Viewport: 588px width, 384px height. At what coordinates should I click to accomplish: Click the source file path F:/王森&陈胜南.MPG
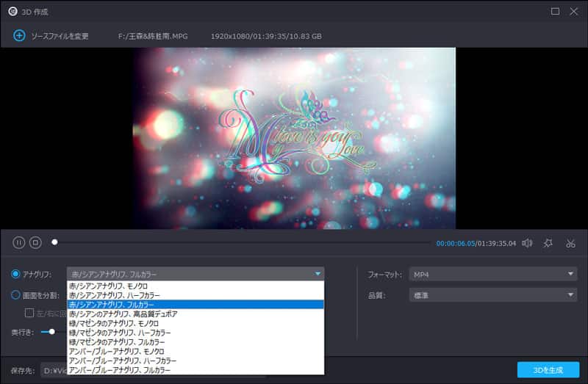(x=153, y=36)
